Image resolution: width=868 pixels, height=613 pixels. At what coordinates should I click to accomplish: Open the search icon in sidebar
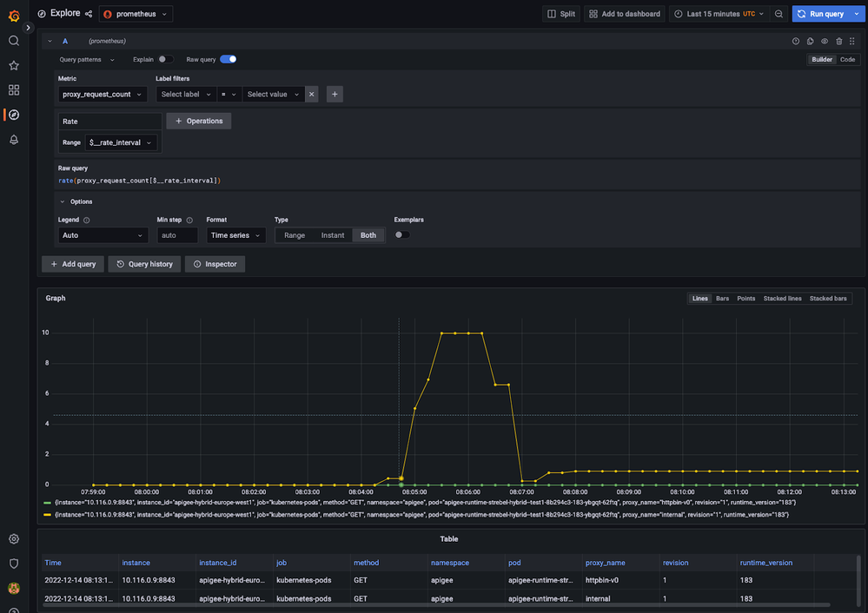[x=14, y=41]
